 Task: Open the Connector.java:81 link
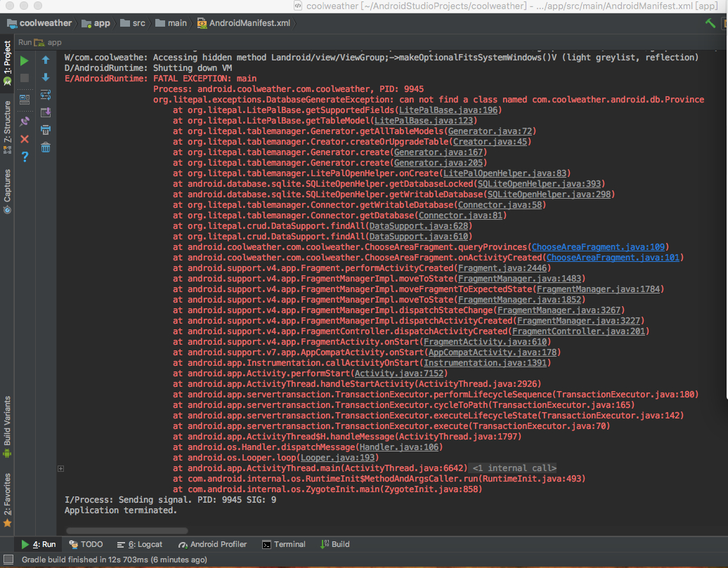pyautogui.click(x=460, y=216)
